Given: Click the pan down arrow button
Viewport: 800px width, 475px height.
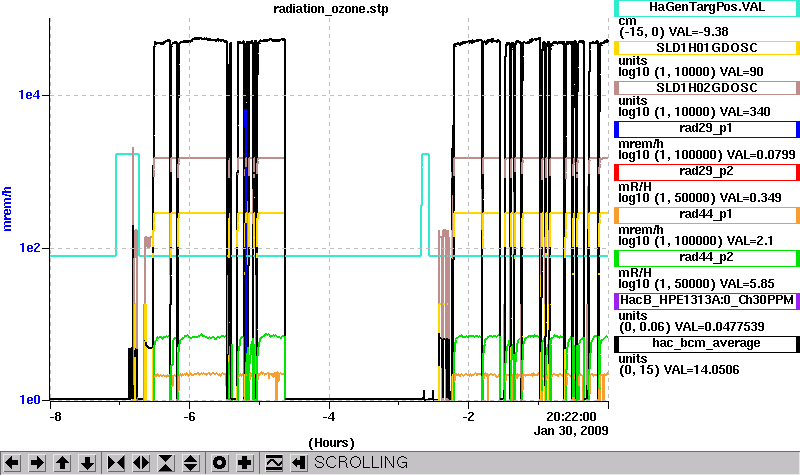Looking at the screenshot, I should 88,463.
